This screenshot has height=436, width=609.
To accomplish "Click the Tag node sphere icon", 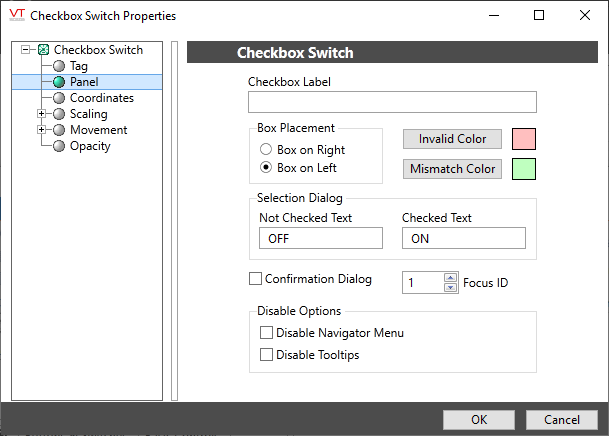I will pyautogui.click(x=59, y=66).
